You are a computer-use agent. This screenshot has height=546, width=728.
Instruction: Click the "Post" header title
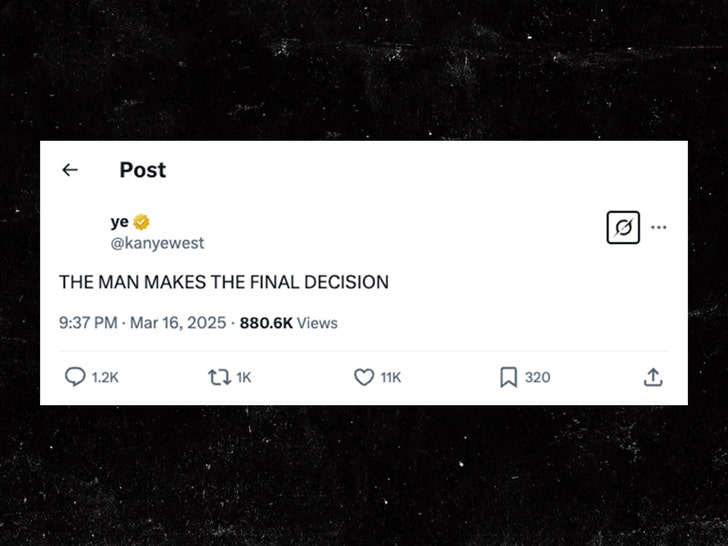pyautogui.click(x=143, y=170)
